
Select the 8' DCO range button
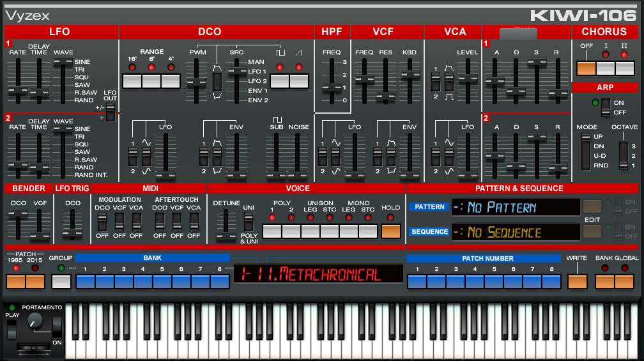pyautogui.click(x=151, y=81)
